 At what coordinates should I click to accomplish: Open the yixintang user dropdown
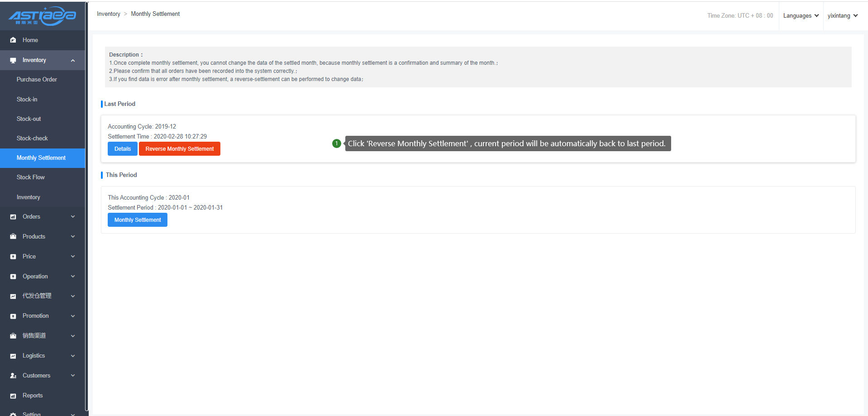click(x=842, y=16)
